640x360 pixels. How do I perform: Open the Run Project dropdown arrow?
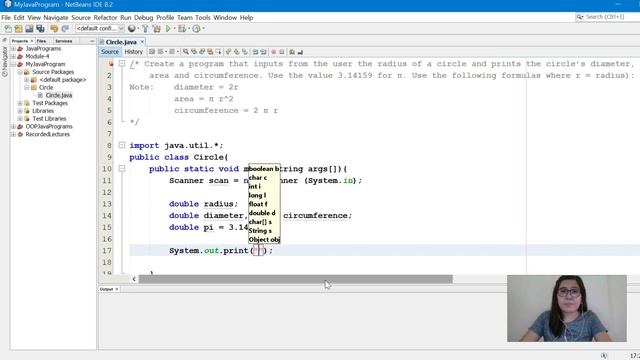[x=175, y=29]
